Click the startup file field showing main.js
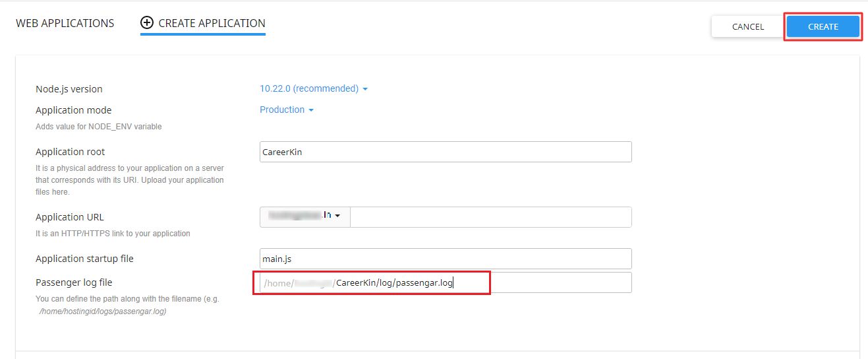 pyautogui.click(x=446, y=259)
